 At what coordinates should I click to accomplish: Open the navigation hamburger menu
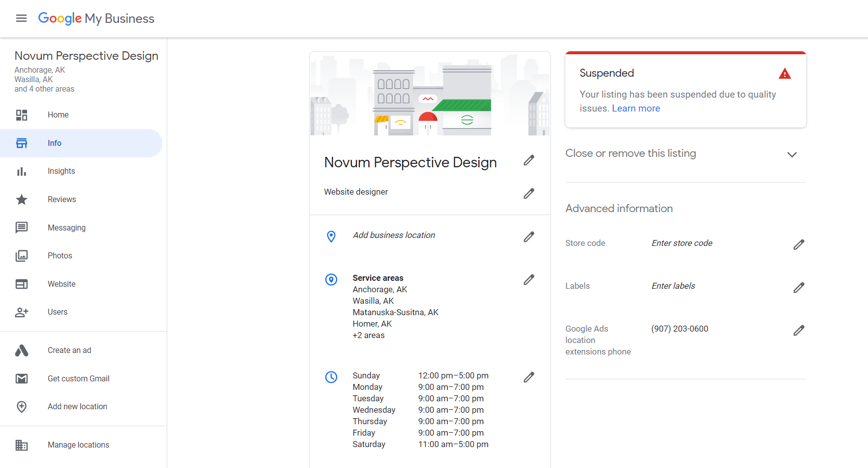pyautogui.click(x=21, y=18)
